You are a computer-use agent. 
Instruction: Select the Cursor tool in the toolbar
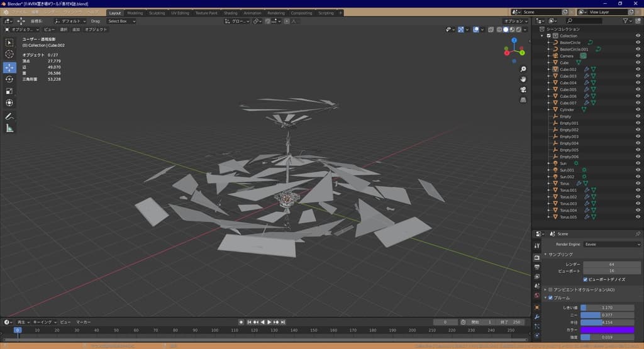(9, 55)
